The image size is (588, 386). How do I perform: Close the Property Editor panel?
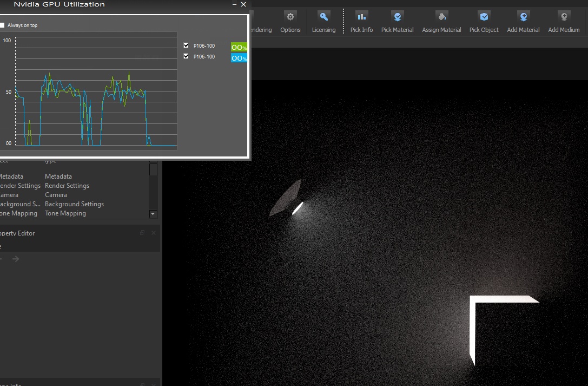point(154,233)
